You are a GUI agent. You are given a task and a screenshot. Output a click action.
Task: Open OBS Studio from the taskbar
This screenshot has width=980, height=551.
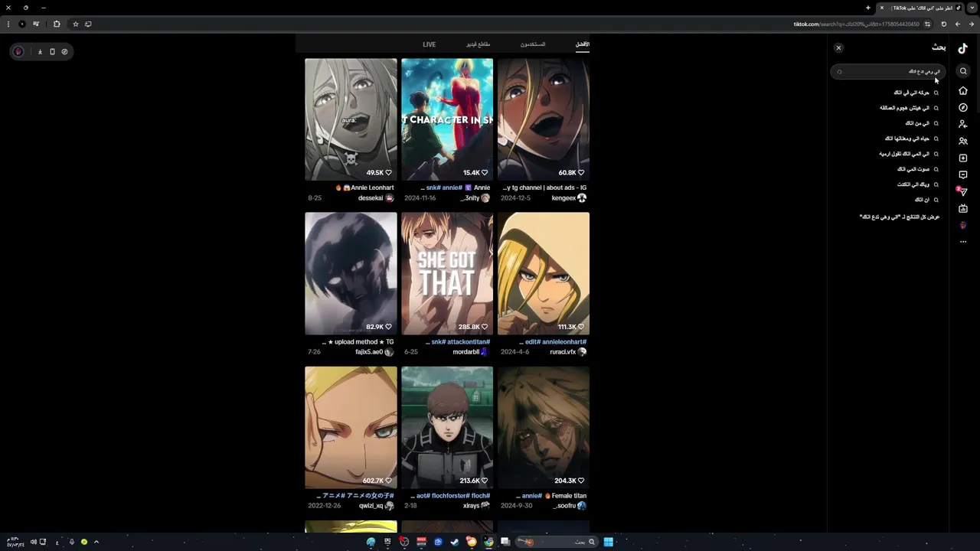pos(404,542)
